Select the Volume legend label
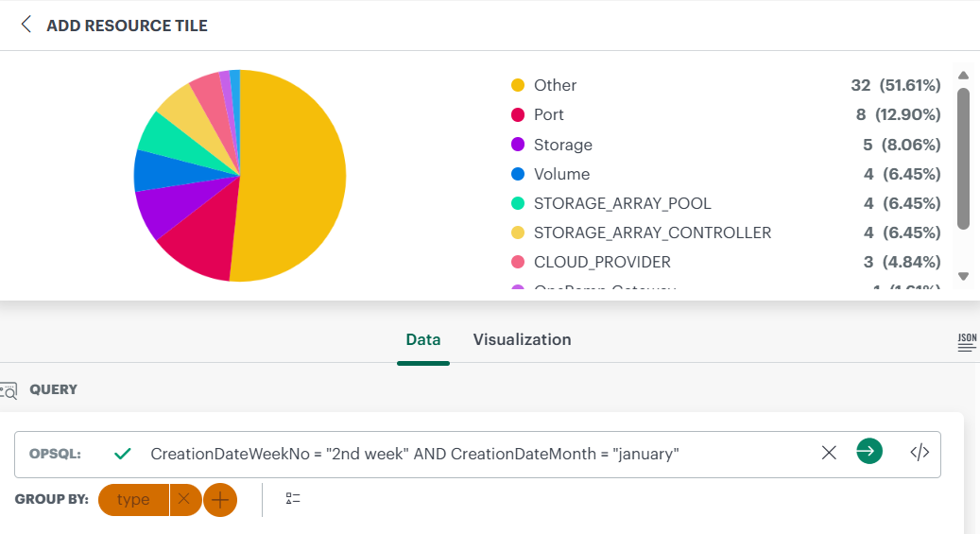Screen dimensions: 980x534 pyautogui.click(x=562, y=174)
